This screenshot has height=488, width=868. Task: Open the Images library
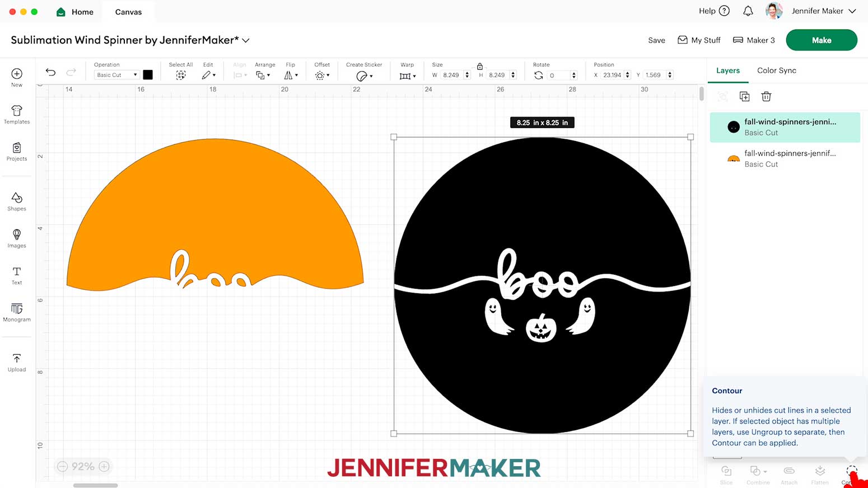point(17,238)
